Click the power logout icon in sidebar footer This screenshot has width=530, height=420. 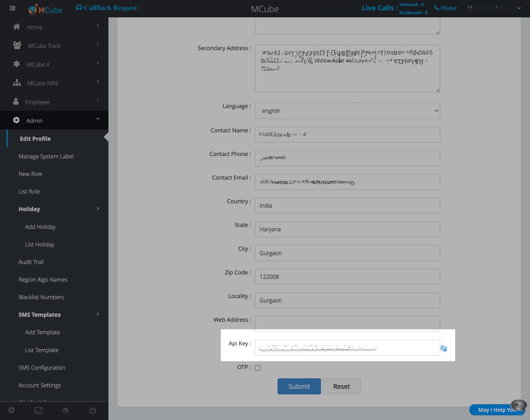[x=92, y=410]
